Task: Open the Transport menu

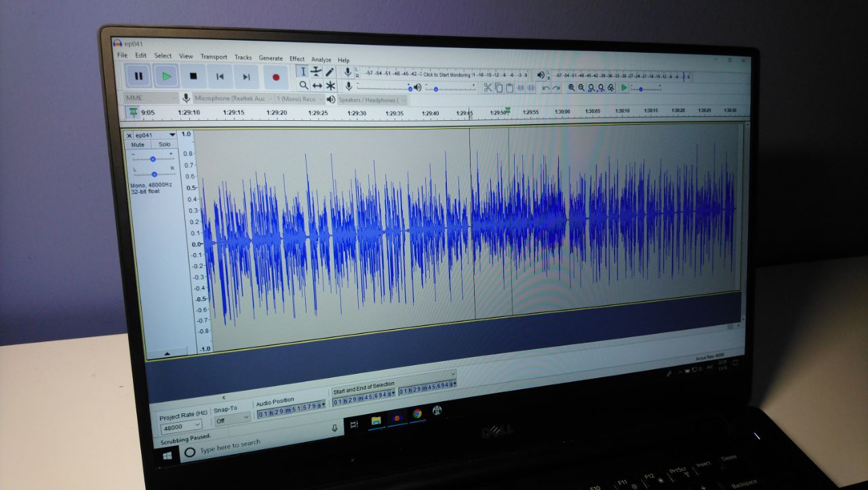Action: 214,57
